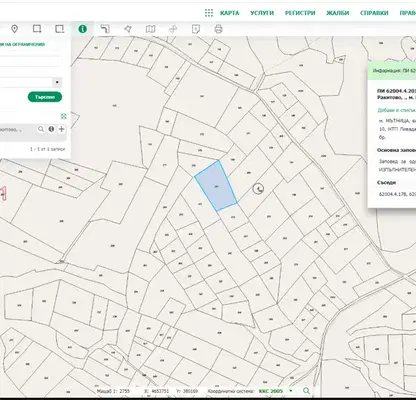Open the СПРАВКИ menu
Viewport: 416px width, 400px height.
click(x=374, y=13)
